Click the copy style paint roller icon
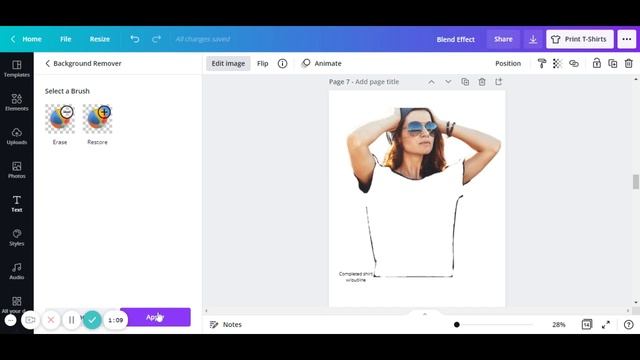The width and height of the screenshot is (640, 360). (x=542, y=63)
